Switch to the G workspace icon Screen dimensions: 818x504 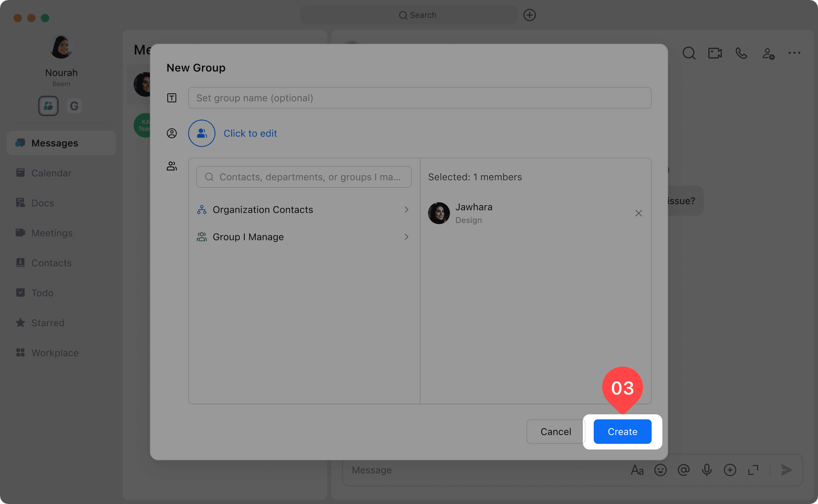point(74,106)
